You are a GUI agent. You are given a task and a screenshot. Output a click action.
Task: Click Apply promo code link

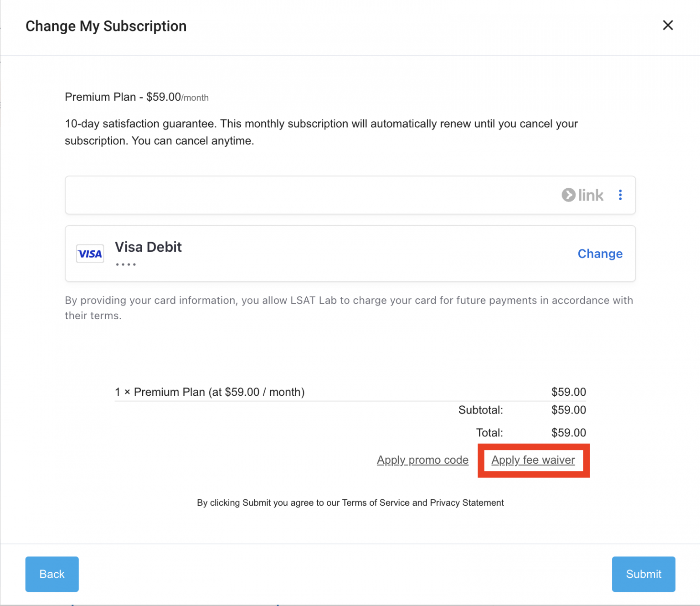click(422, 460)
